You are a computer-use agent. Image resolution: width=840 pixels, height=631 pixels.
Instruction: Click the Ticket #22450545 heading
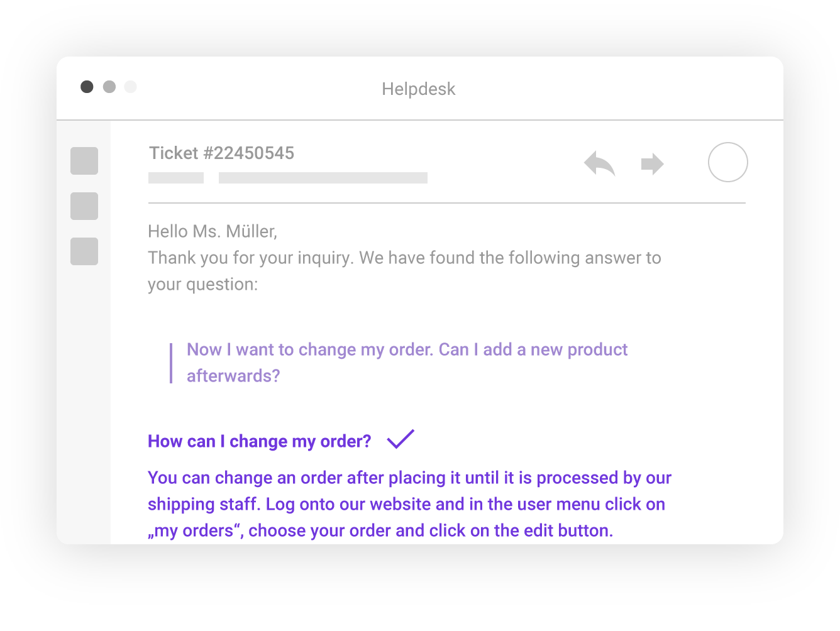[x=221, y=153]
